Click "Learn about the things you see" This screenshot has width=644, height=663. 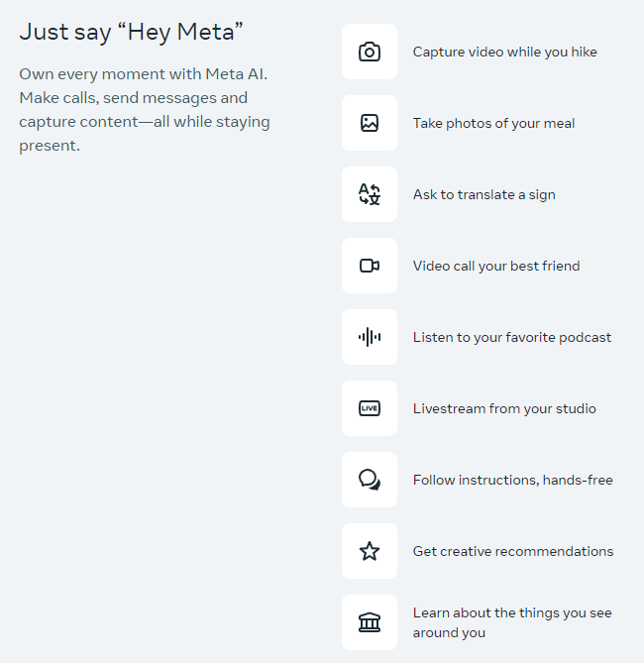pyautogui.click(x=512, y=613)
